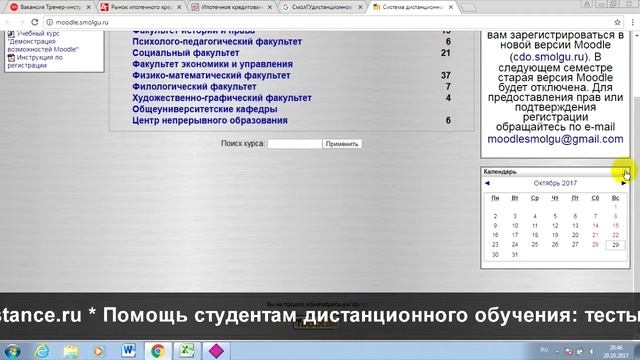Open the Windows Start menu
640x360 pixels.
pos(12,351)
